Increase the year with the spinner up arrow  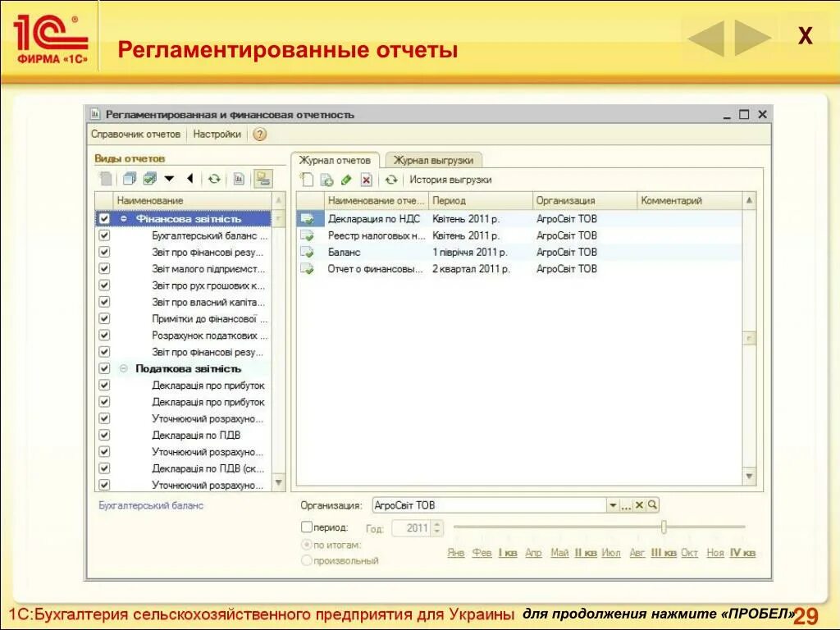coord(437,524)
